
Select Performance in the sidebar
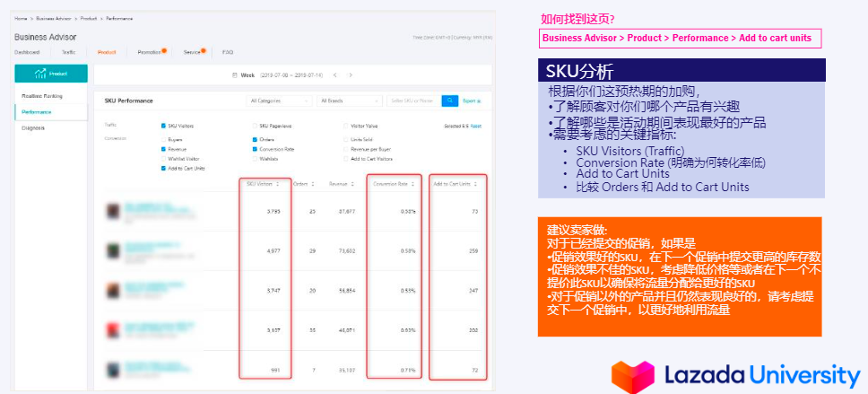(x=51, y=112)
